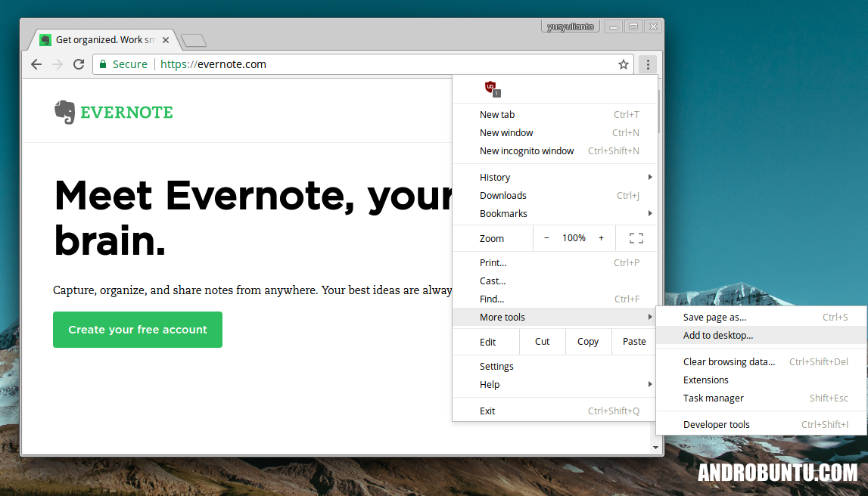This screenshot has height=496, width=868.
Task: Bookmark this page with the star icon
Action: 624,64
